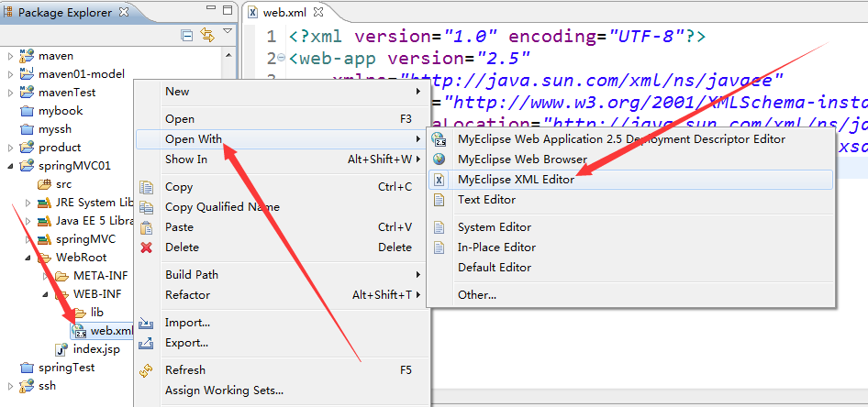Image resolution: width=868 pixels, height=407 pixels.
Task: Choose Default Editor option
Action: [x=630, y=268]
